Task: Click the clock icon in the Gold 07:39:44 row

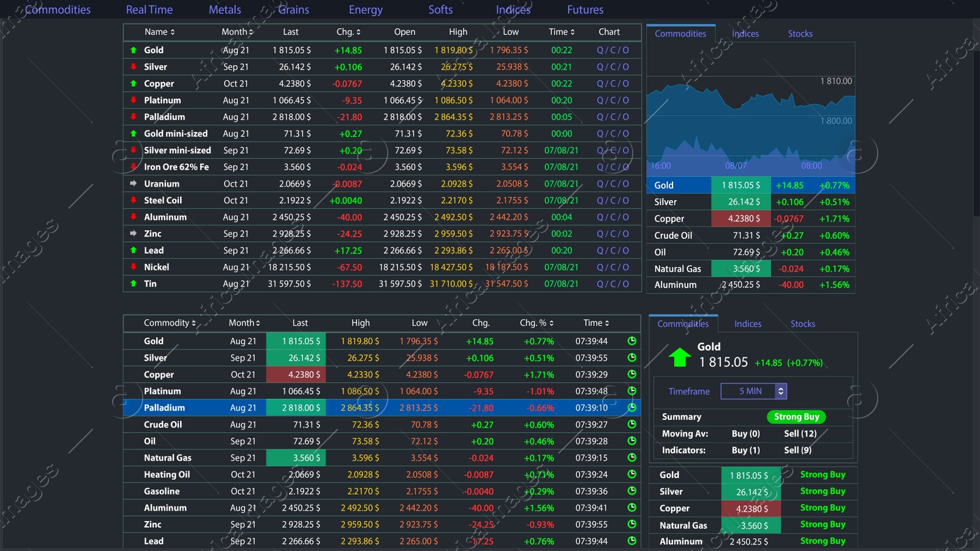Action: click(x=632, y=341)
